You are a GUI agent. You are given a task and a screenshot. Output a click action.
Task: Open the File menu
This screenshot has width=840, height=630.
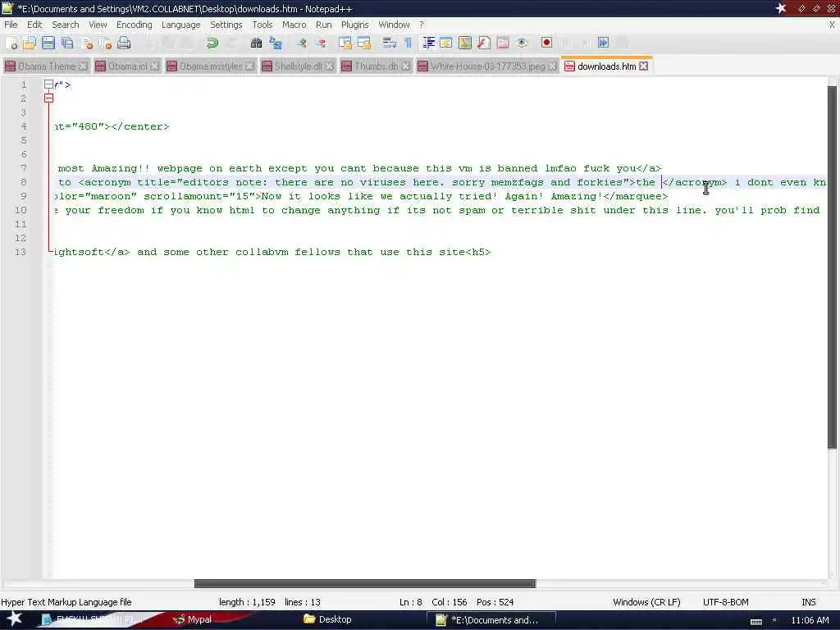(x=11, y=25)
